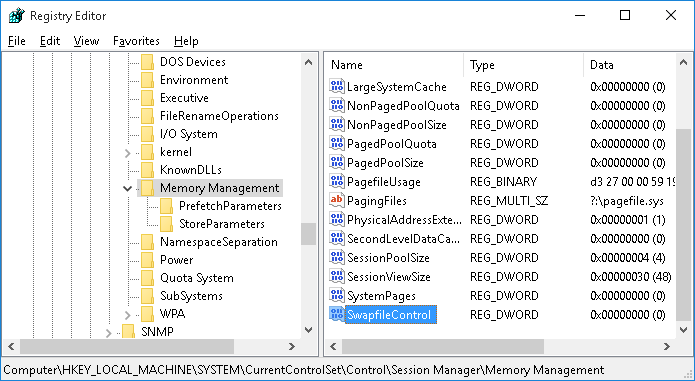Open the Edit menu

tap(50, 41)
